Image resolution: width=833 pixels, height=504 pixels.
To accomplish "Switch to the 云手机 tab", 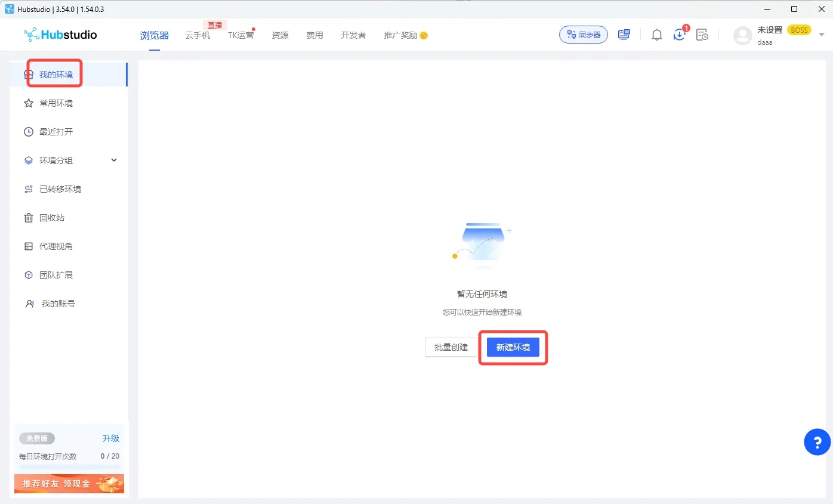I will tap(198, 35).
